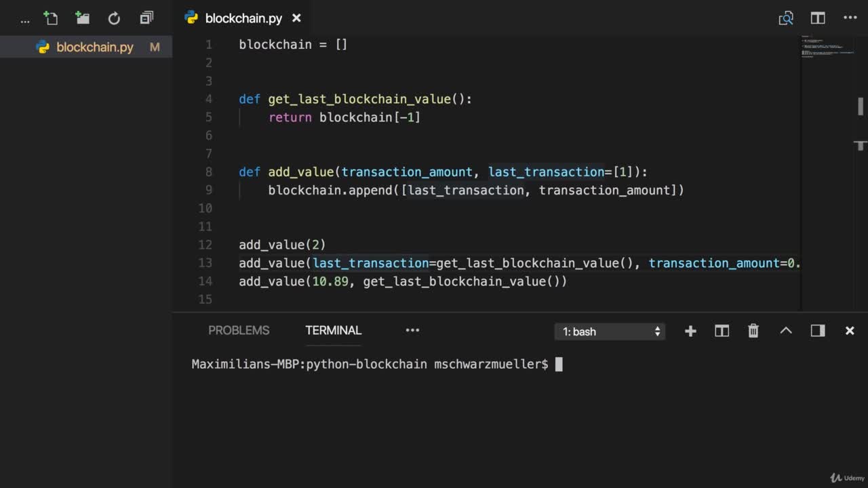Open blockchain.py in the explorer

pyautogui.click(x=86, y=47)
